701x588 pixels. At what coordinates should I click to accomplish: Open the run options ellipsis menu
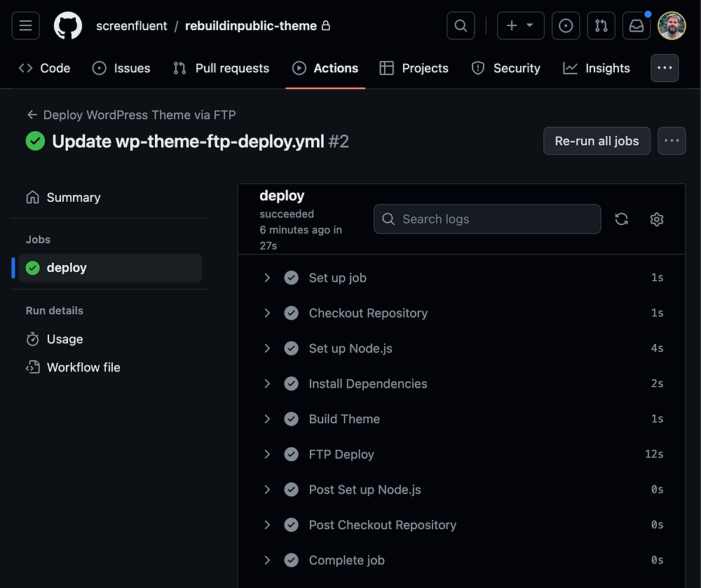pos(672,141)
